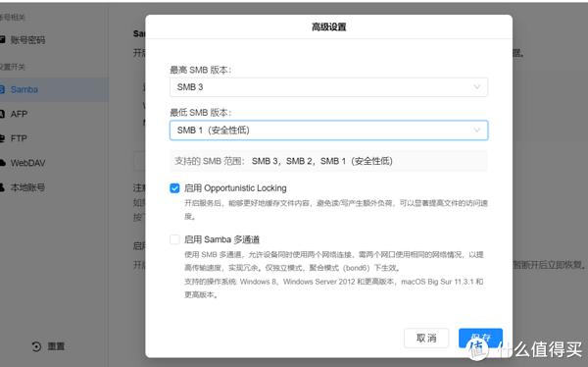Click the 启用 Samba 多通道 label text
The height and width of the screenshot is (367, 588).
[x=221, y=239]
